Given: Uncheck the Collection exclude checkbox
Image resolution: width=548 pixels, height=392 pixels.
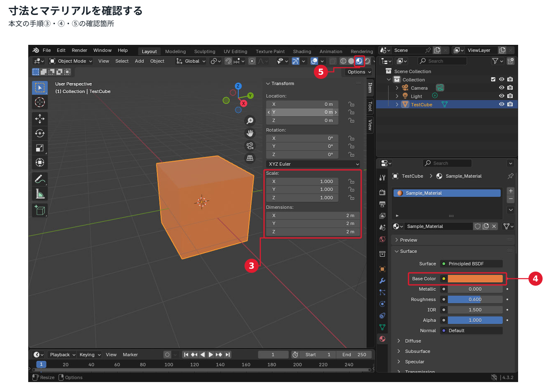Looking at the screenshot, I should (493, 79).
